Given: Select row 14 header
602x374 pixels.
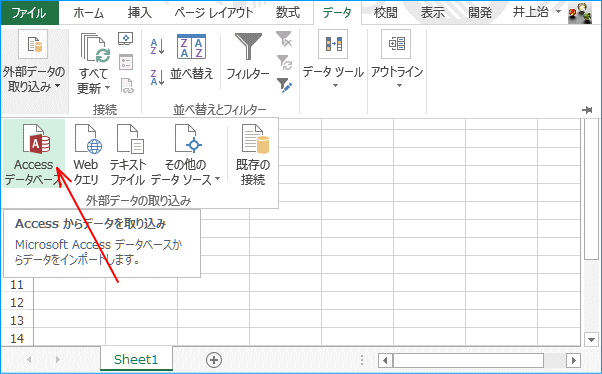Looking at the screenshot, I should coord(17,338).
